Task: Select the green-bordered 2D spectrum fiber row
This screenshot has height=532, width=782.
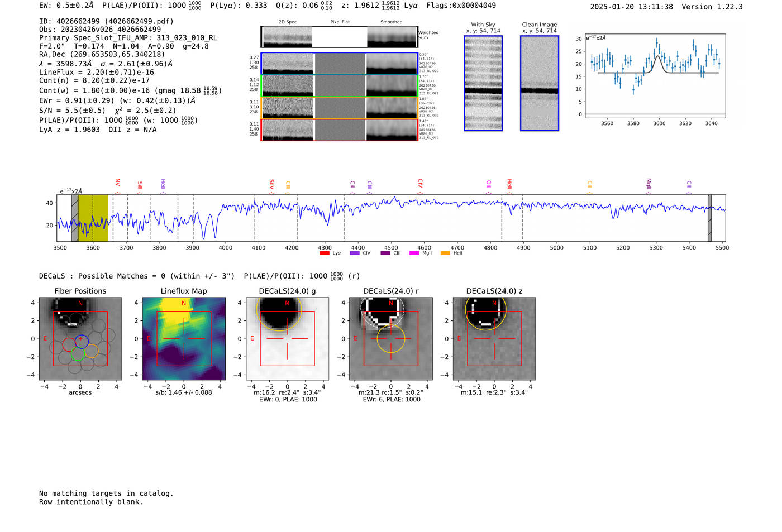Action: coord(340,86)
